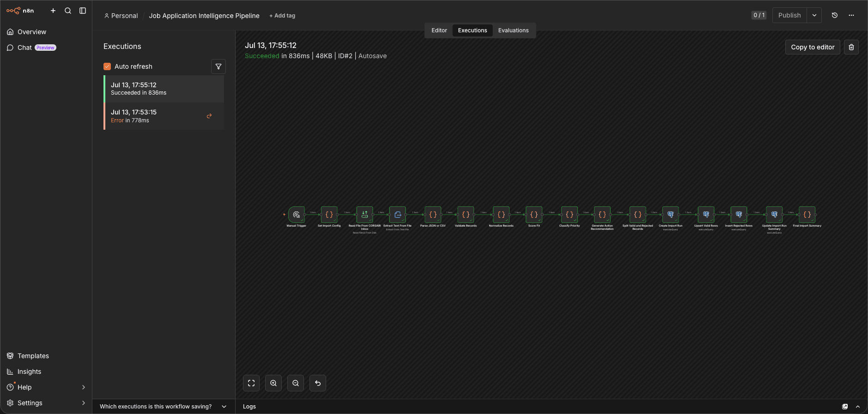
Task: Click the ID#2 execution detail text
Action: coord(345,56)
